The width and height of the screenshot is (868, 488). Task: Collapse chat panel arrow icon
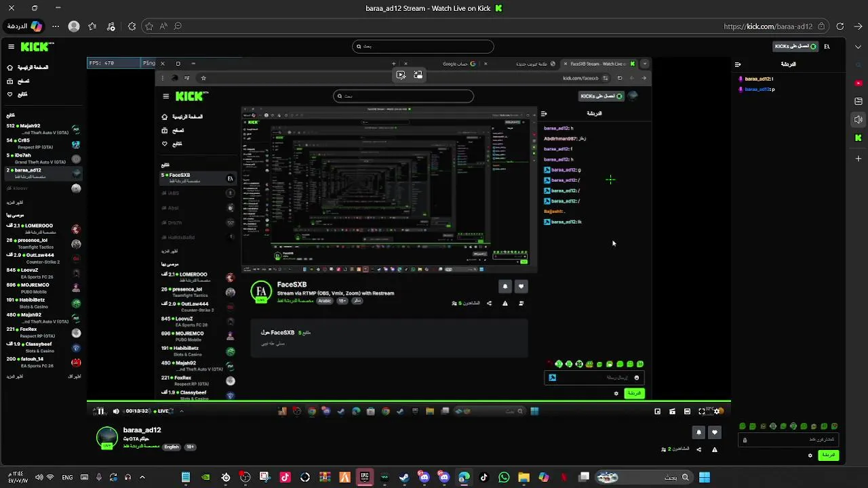(x=737, y=64)
